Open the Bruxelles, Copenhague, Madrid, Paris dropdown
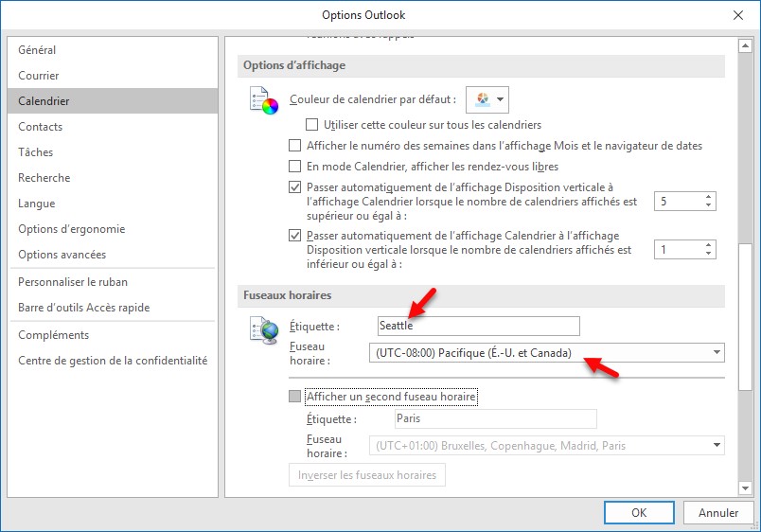 [547, 446]
